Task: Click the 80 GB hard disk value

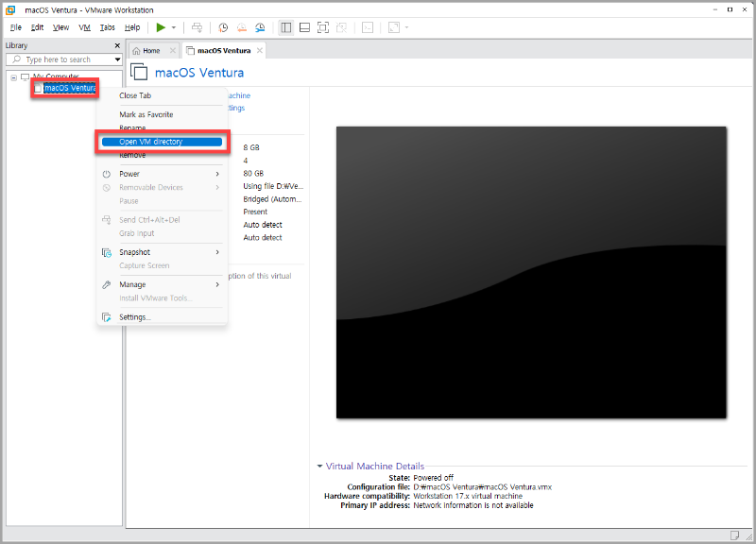Action: coord(253,174)
